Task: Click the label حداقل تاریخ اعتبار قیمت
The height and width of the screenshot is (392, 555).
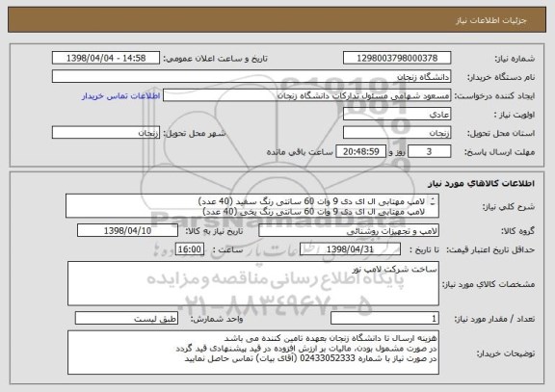Action: point(490,249)
